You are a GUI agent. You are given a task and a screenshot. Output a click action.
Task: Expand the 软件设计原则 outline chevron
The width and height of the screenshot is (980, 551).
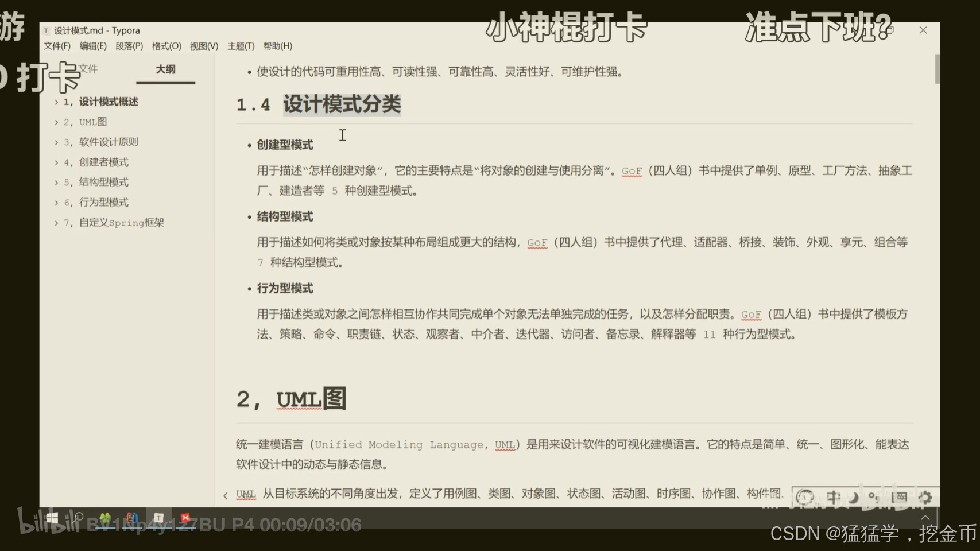coord(56,142)
